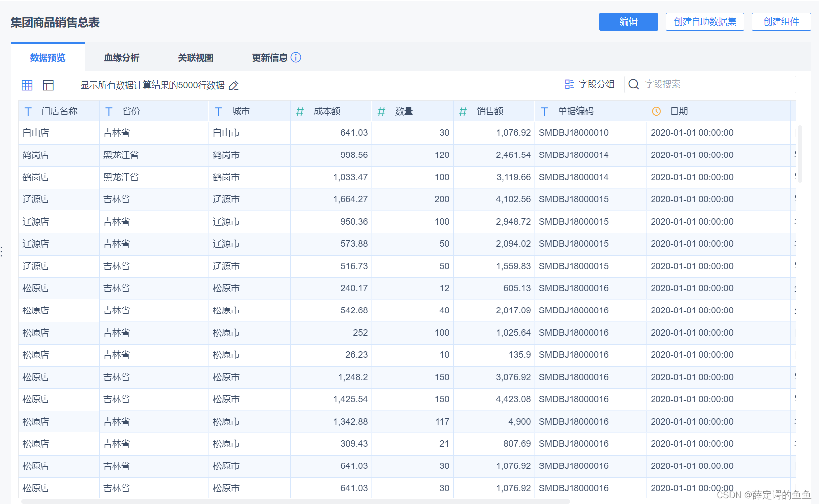The image size is (819, 504).
Task: Click the text type icon of 省份
Action: [109, 112]
